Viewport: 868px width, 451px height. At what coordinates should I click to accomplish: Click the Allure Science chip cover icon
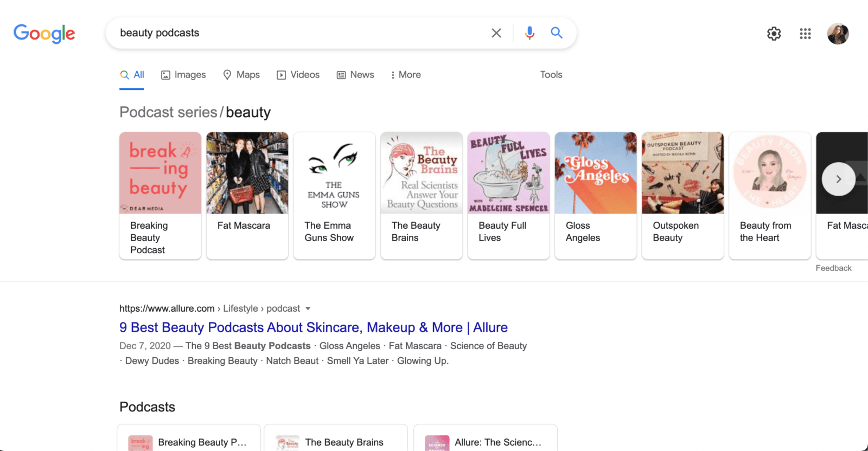[437, 443]
